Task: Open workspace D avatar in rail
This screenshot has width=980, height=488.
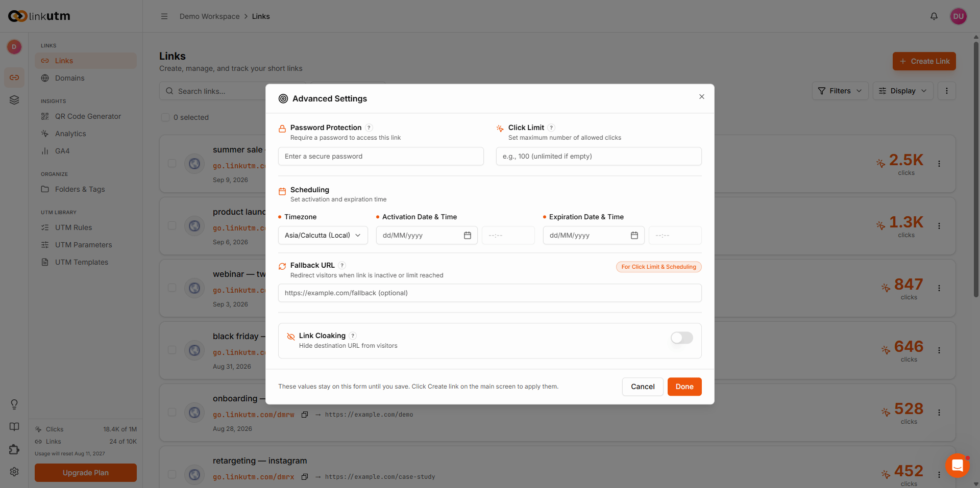Action: pos(14,47)
